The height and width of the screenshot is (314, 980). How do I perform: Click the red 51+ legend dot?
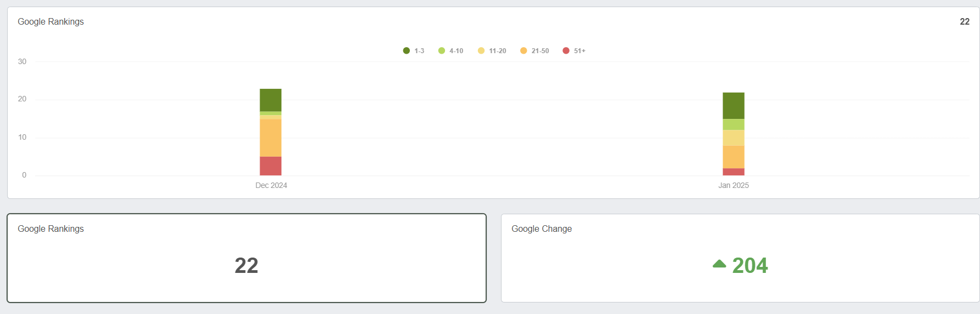tap(566, 51)
